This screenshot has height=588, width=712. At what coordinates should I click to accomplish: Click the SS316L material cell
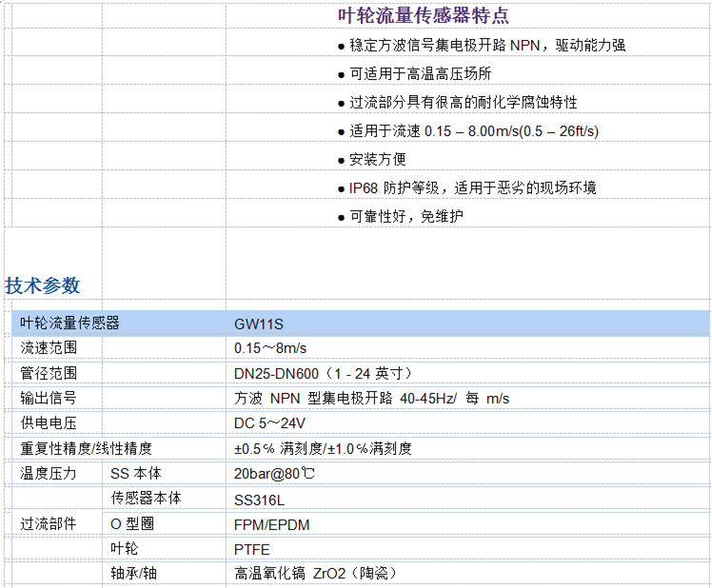[260, 499]
